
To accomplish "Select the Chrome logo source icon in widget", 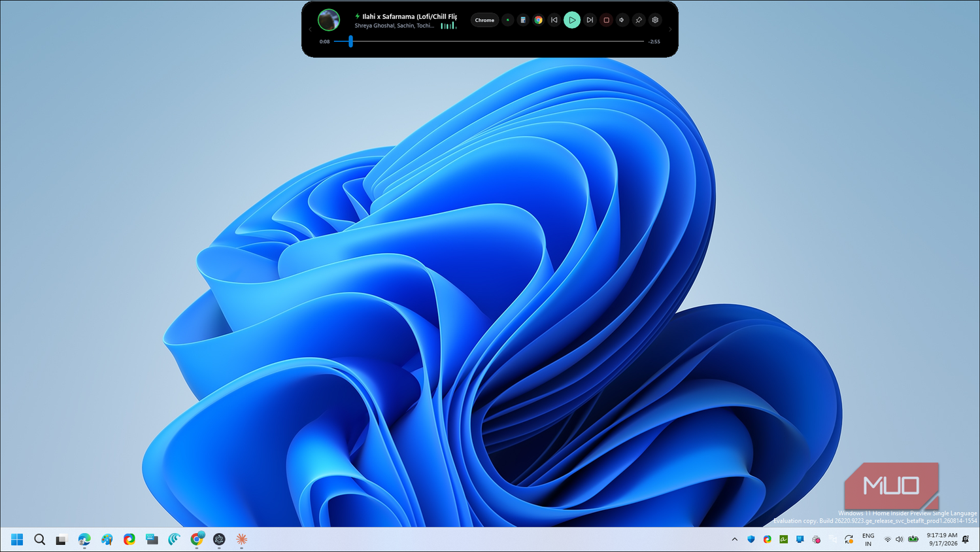I will point(538,20).
